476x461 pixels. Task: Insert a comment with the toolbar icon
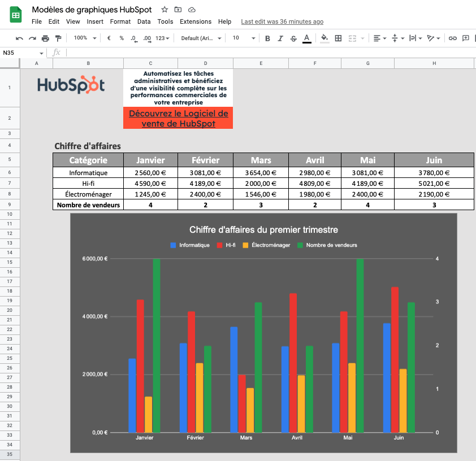[466, 38]
